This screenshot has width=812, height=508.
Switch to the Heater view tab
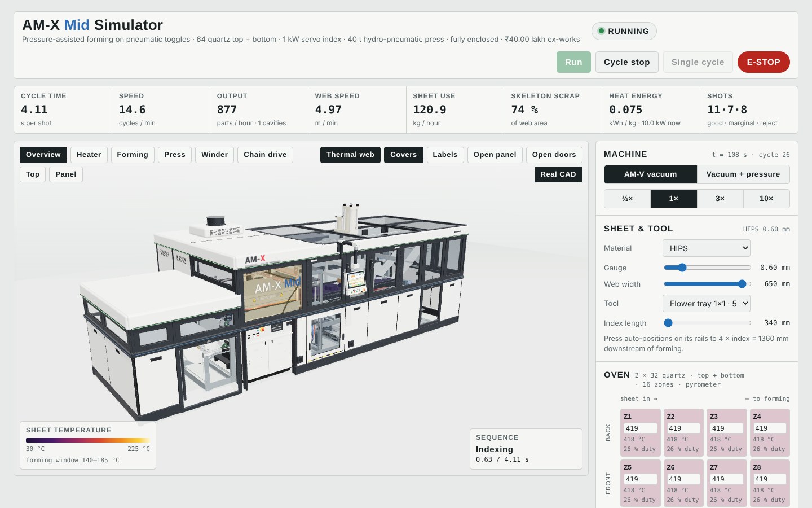(x=89, y=155)
